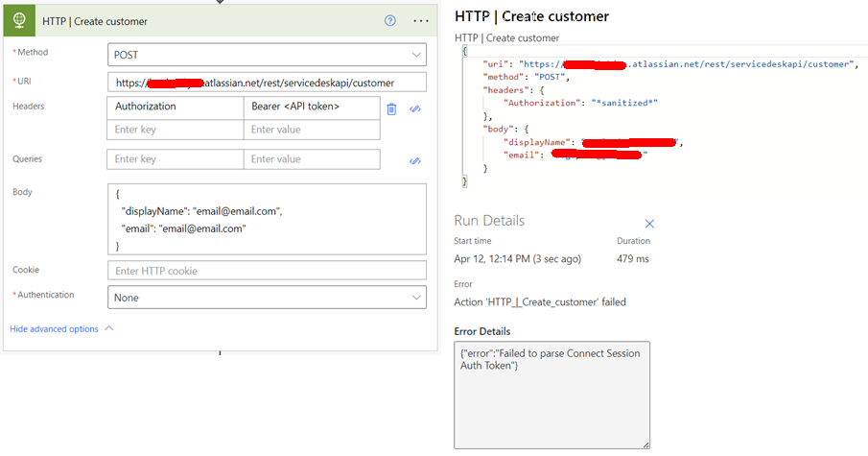The image size is (868, 456).
Task: Click the "uri" line in JSON
Action: (x=669, y=64)
